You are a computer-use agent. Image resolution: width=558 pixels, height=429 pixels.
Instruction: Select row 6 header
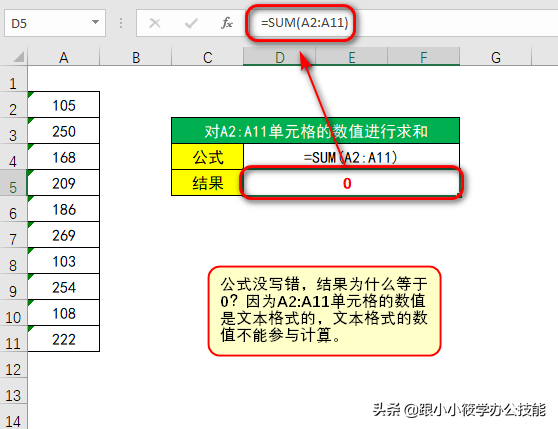click(14, 209)
